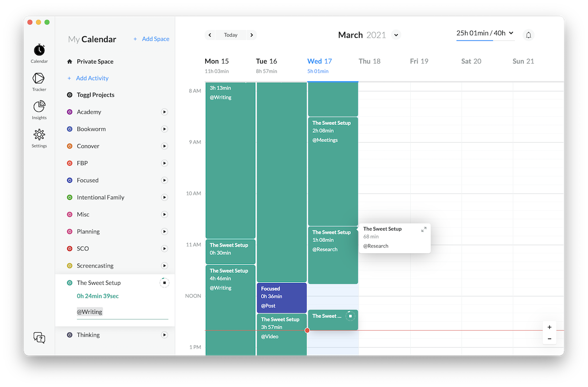The image size is (588, 387).
Task: Edit the @Writing note field
Action: [122, 312]
